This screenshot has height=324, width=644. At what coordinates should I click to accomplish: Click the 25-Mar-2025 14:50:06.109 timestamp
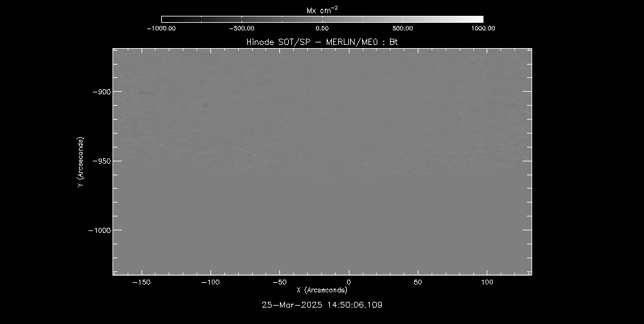tap(322, 304)
